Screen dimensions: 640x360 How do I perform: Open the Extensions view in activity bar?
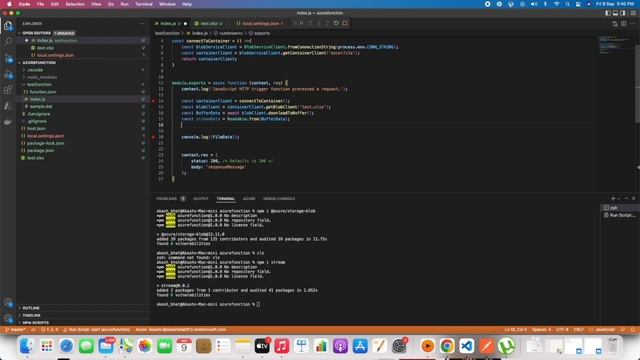click(x=8, y=90)
